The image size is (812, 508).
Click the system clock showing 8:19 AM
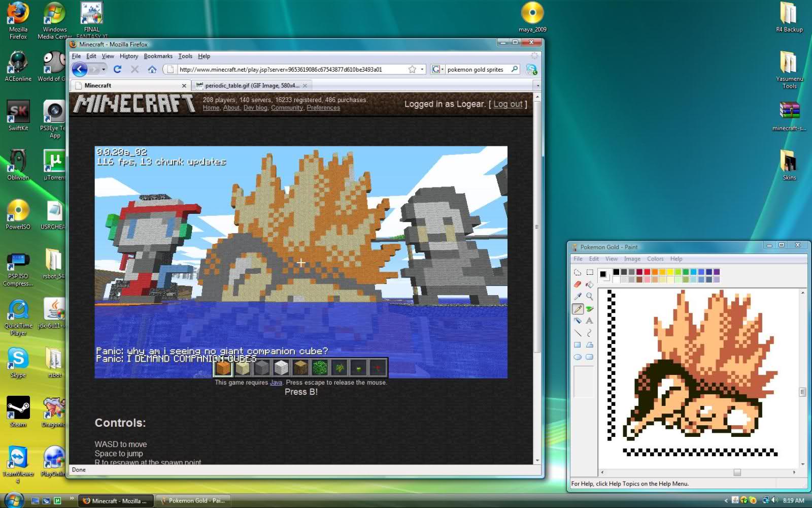[x=794, y=501]
